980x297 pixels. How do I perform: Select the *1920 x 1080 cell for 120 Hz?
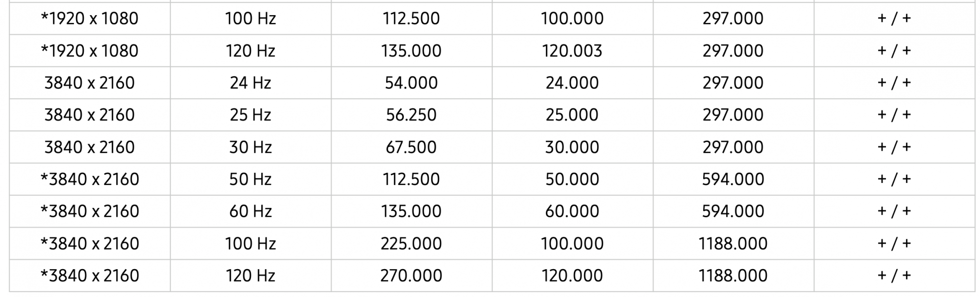tap(90, 51)
